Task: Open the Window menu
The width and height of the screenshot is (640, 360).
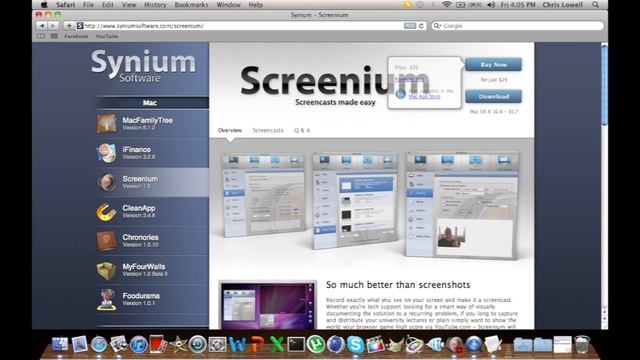Action: (x=229, y=4)
